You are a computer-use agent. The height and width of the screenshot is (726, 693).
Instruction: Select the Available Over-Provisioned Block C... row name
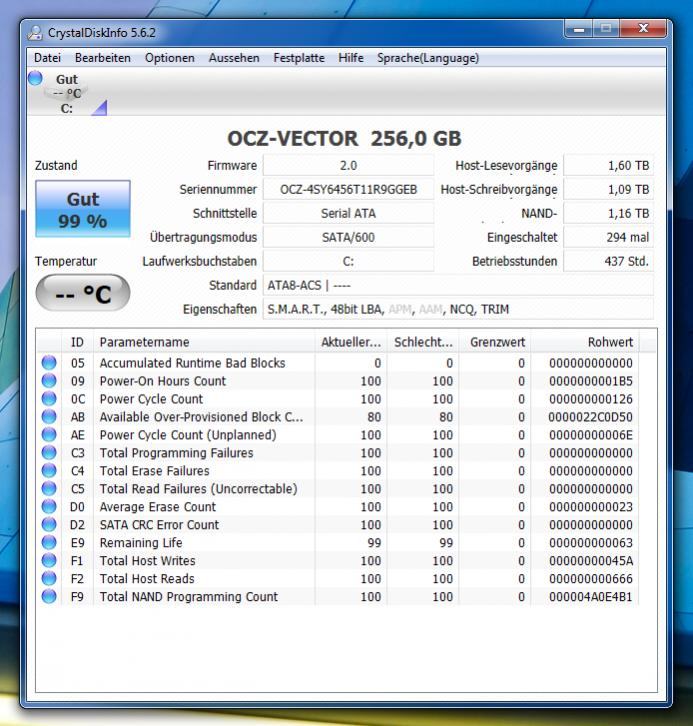[x=201, y=417]
